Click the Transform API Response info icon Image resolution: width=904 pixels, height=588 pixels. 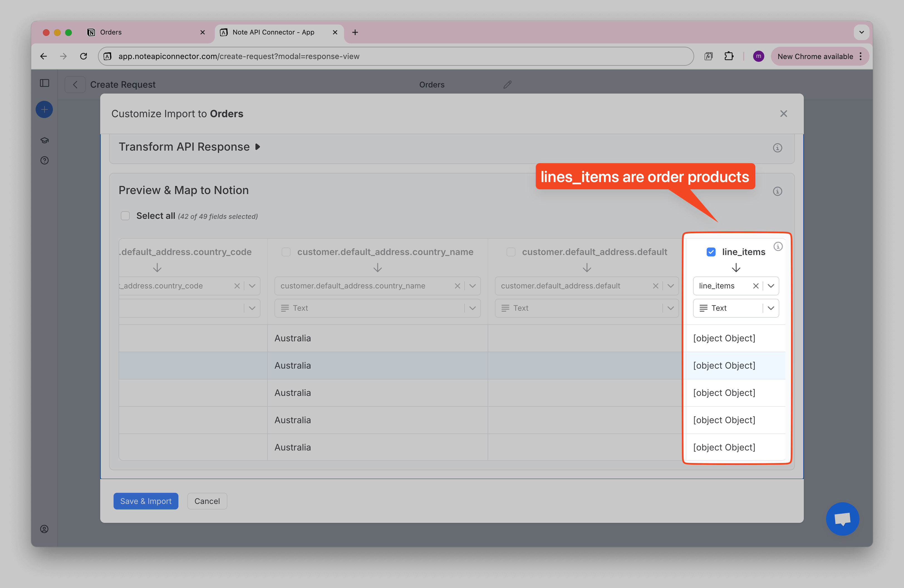click(x=777, y=148)
